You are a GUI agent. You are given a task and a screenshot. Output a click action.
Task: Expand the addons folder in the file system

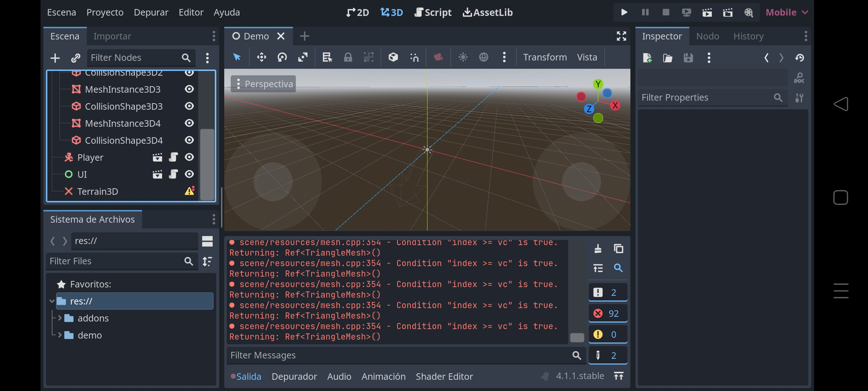click(60, 318)
